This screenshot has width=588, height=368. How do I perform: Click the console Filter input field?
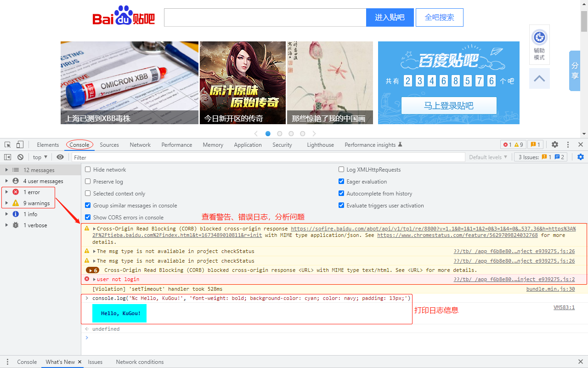(x=268, y=157)
